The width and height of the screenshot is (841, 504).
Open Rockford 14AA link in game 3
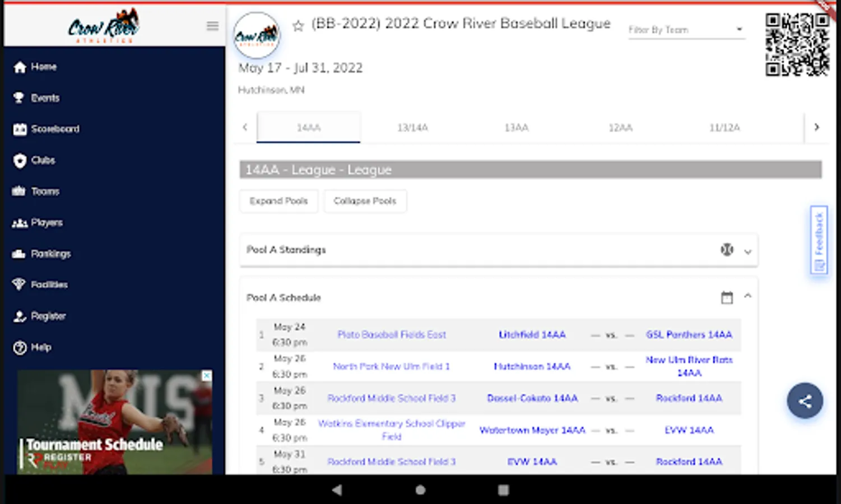(x=689, y=398)
